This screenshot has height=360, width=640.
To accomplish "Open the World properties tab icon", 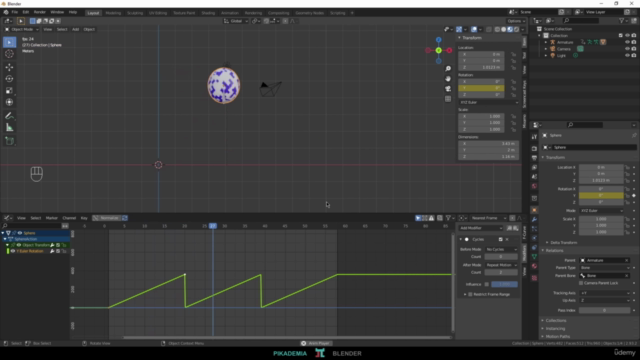I will coord(534,186).
